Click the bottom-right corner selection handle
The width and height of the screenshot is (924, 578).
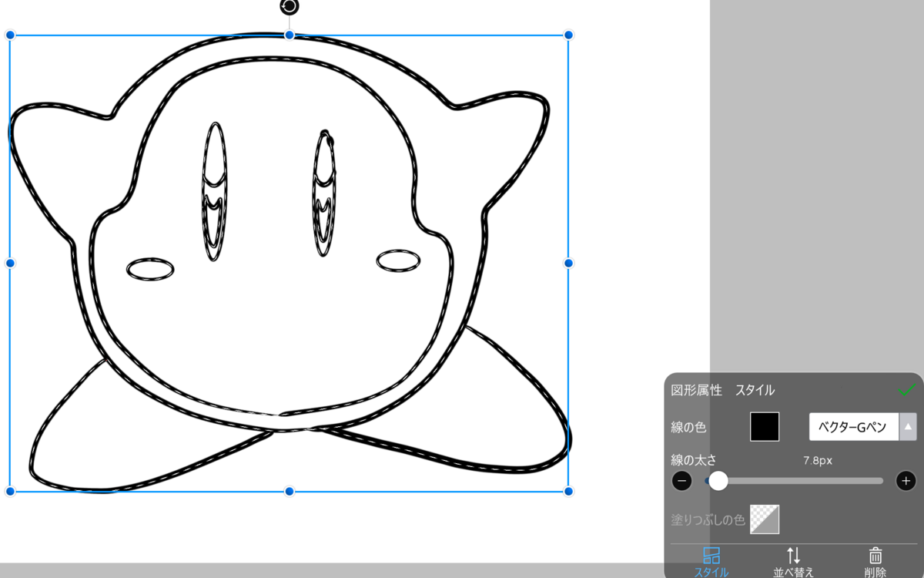point(568,491)
